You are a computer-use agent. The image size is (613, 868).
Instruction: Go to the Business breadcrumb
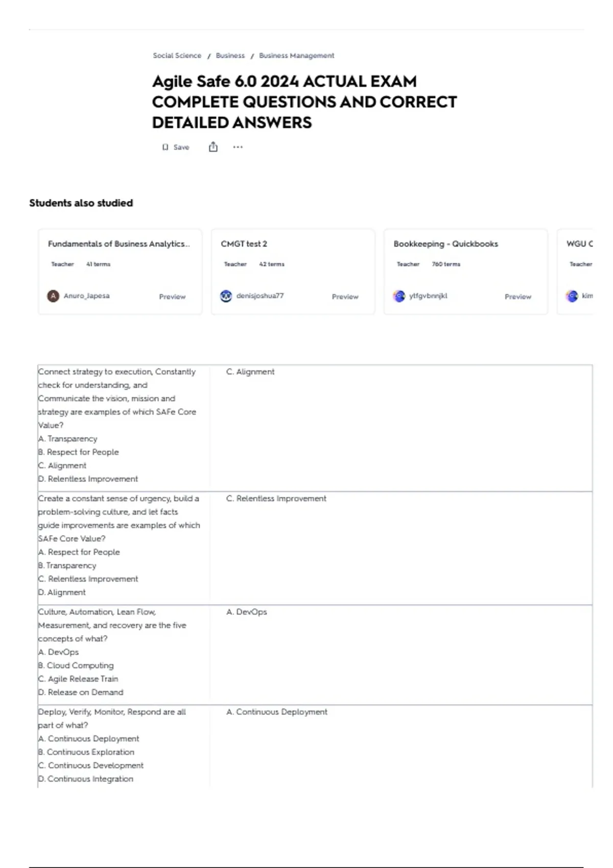(x=230, y=56)
